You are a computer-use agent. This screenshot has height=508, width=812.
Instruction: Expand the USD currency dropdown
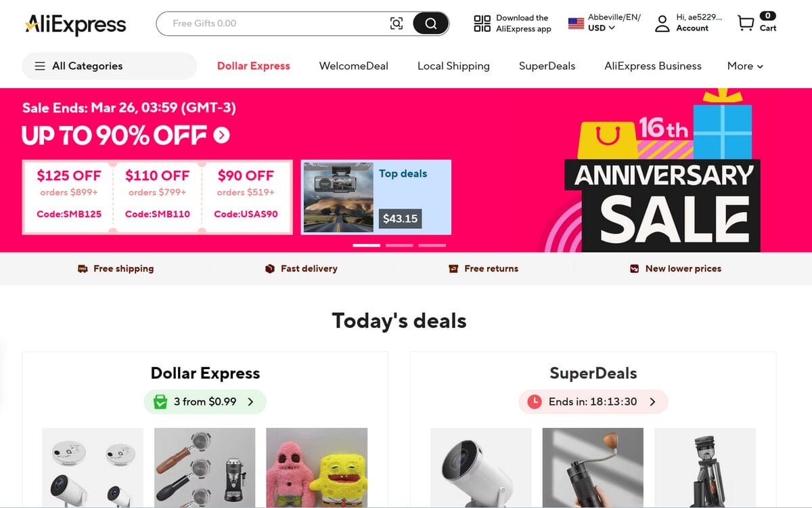tap(602, 28)
